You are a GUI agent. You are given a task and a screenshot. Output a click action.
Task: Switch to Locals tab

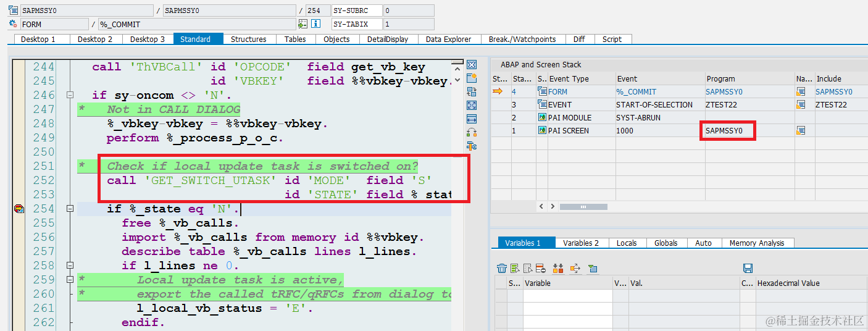627,243
